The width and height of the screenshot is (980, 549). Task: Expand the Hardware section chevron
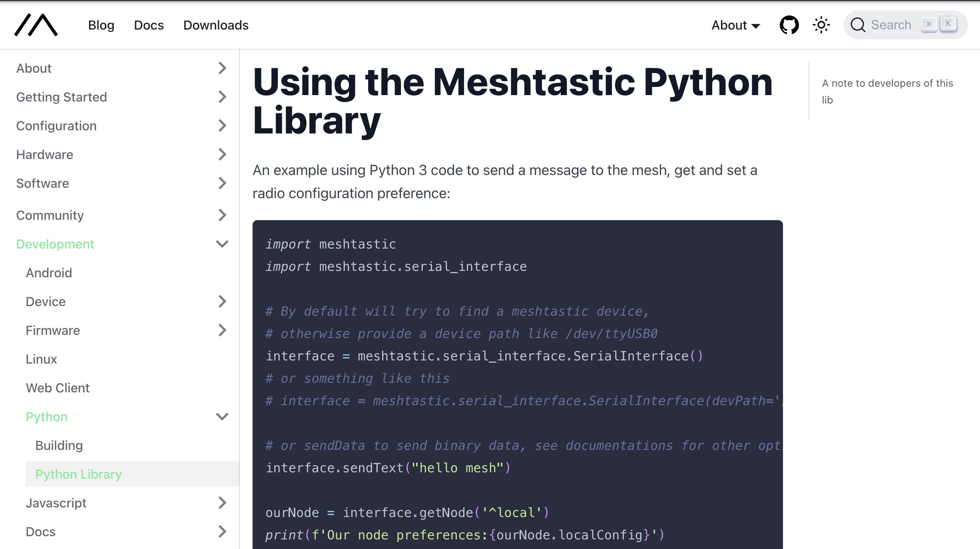click(x=222, y=154)
